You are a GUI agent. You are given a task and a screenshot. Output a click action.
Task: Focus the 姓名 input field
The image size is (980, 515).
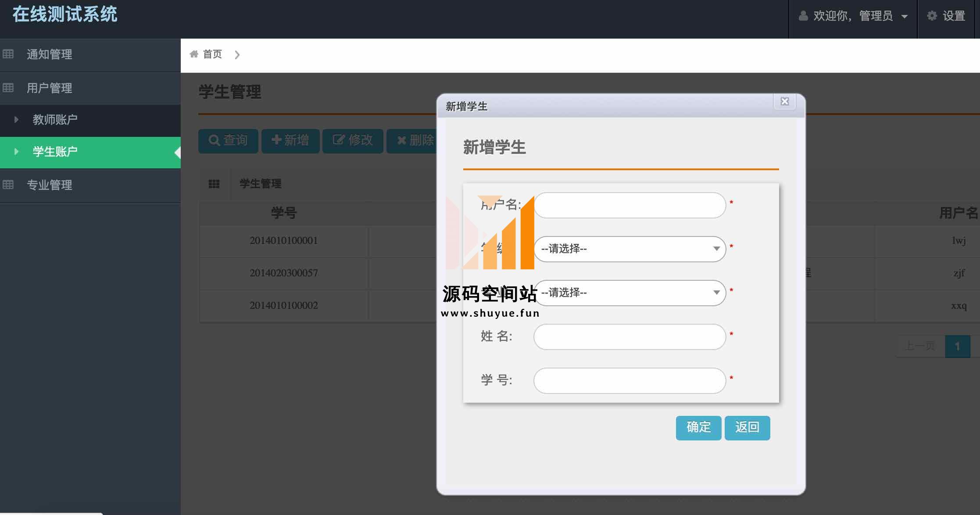(629, 337)
